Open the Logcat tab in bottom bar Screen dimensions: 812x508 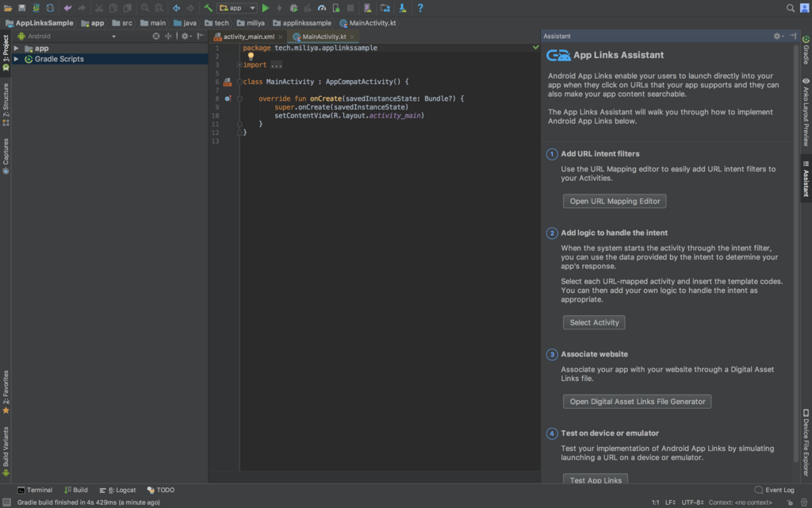[x=117, y=491]
